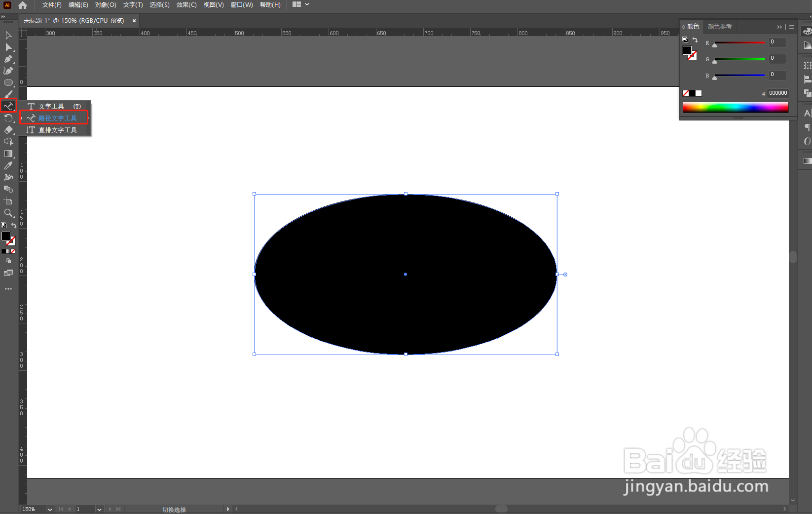Open OpenType panel icon in right dock
Viewport: 812px width, 514px height.
pos(807,141)
